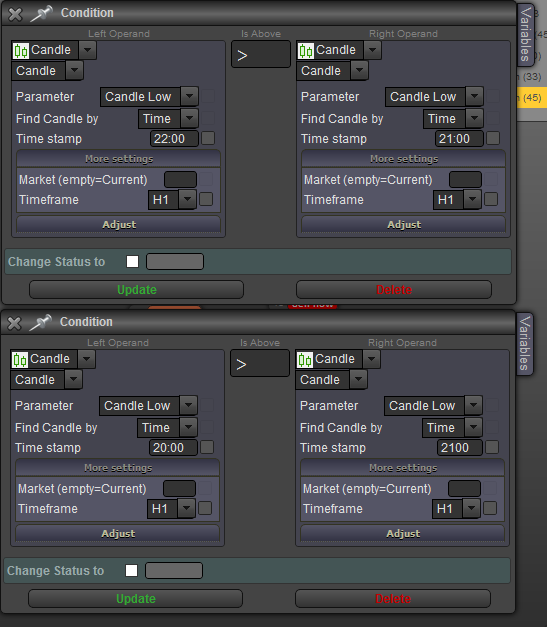
Task: Click the 22:00 Time stamp field
Action: pos(174,139)
